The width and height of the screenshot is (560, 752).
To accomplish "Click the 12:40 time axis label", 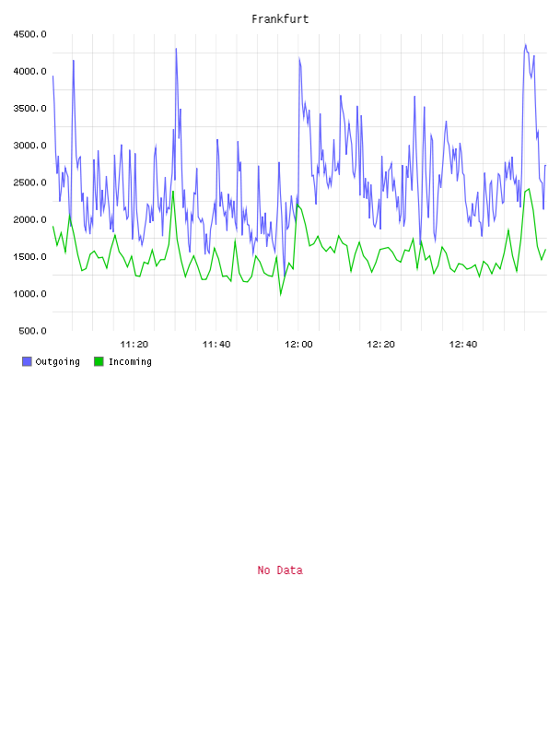I will click(x=462, y=345).
